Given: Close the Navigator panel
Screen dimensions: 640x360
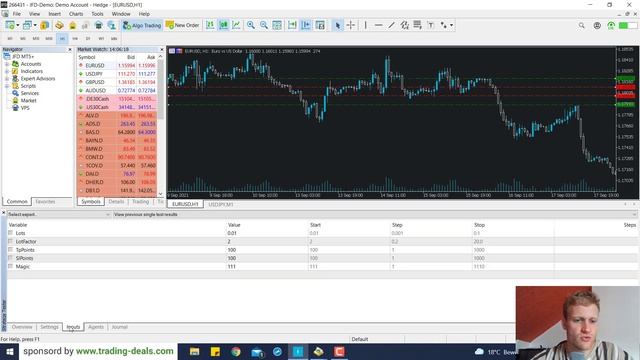Looking at the screenshot, I should (x=69, y=49).
